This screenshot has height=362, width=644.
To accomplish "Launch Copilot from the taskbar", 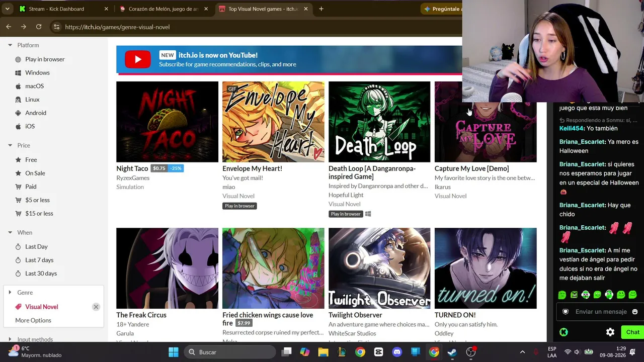I will click(305, 352).
